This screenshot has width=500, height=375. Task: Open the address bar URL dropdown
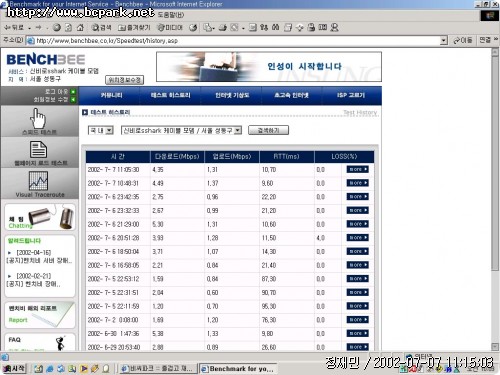(444, 41)
